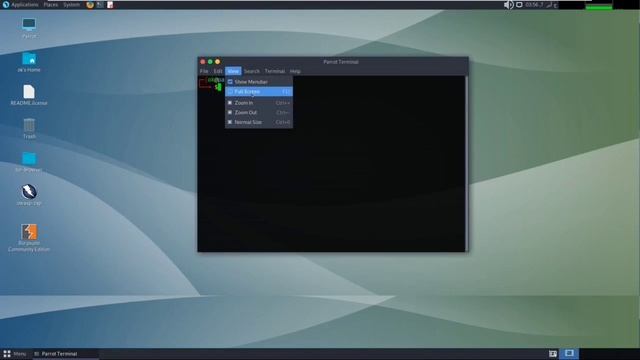The width and height of the screenshot is (640, 360).
Task: Click the show desktop icon in the bottom panel
Action: coord(553,353)
